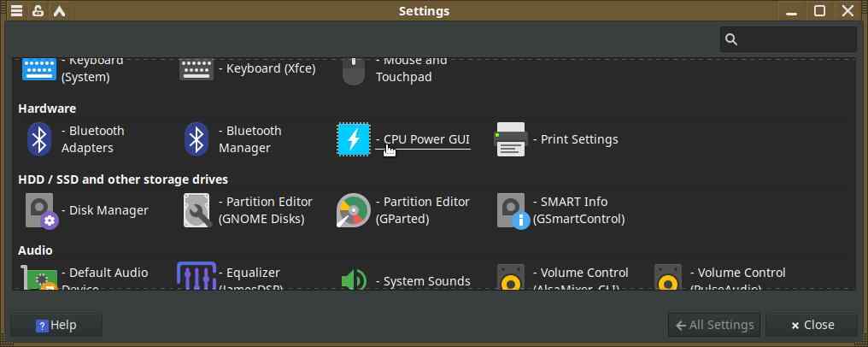Image resolution: width=868 pixels, height=347 pixels.
Task: Open the CPU Power GUI lightning icon
Action: pyautogui.click(x=354, y=139)
